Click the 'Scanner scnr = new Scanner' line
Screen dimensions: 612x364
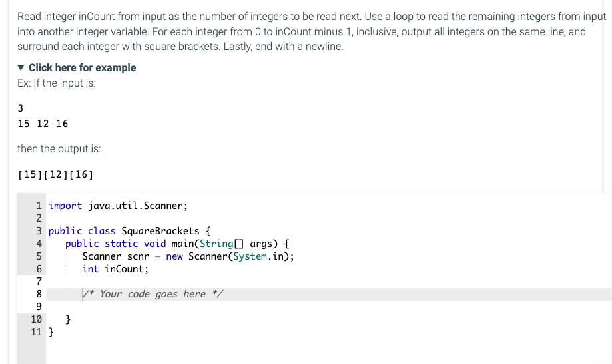coord(188,256)
